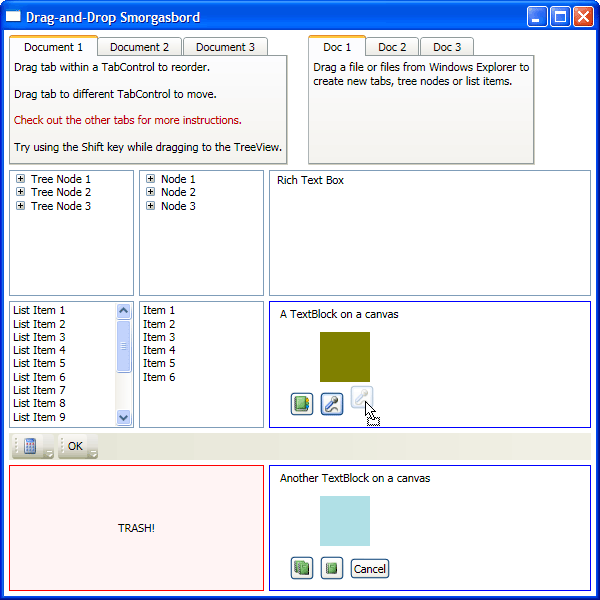Screen dimensions: 600x600
Task: Click the calculator icon in the toolbar
Action: (30, 446)
